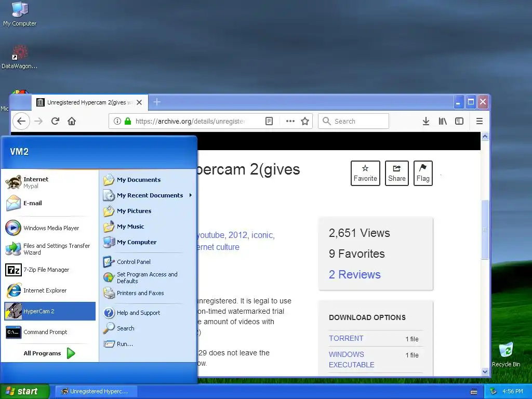Click the tray icon beside the clock
532x399 pixels.
point(494,391)
